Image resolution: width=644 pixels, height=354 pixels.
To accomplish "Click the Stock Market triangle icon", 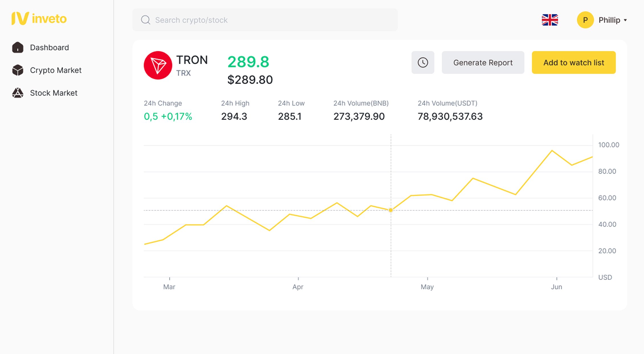I will coord(18,93).
